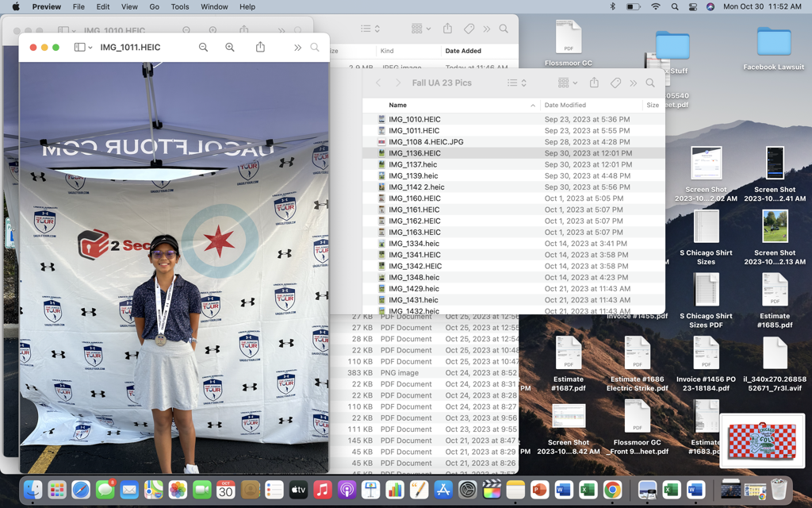Open the File menu
This screenshot has width=812, height=508.
pyautogui.click(x=79, y=6)
